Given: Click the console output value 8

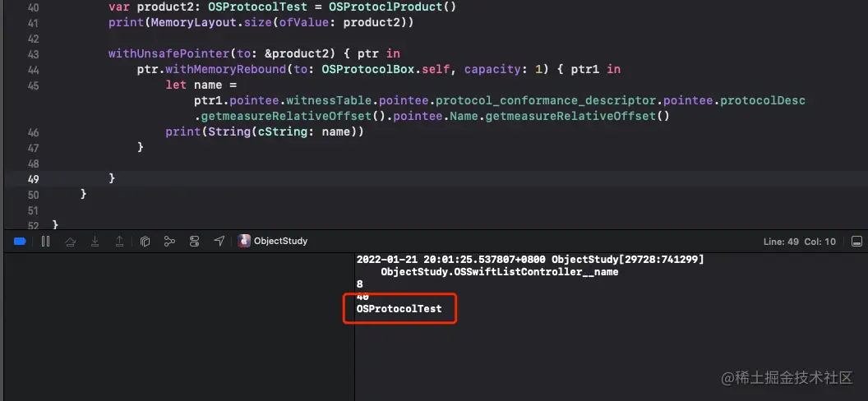Looking at the screenshot, I should [x=360, y=284].
